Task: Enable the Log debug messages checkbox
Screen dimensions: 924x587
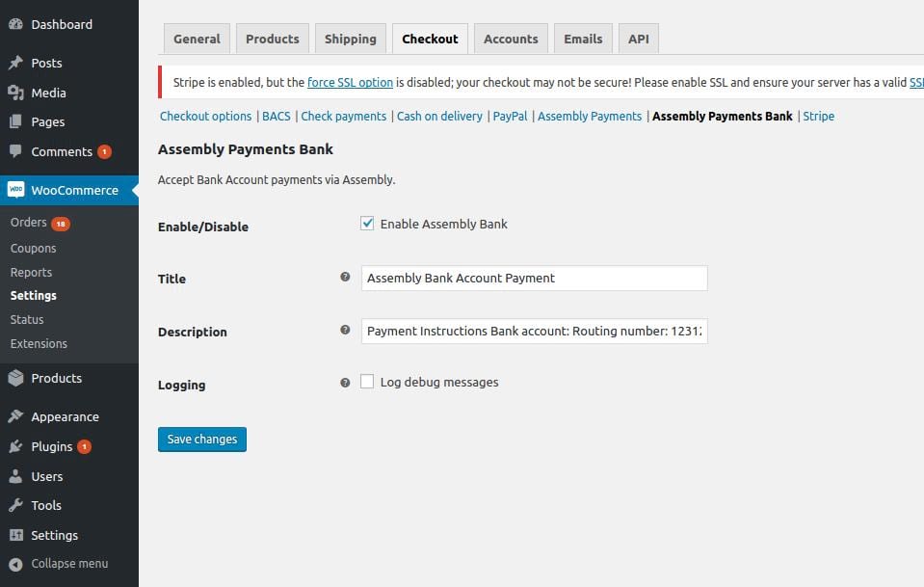Action: coord(367,382)
